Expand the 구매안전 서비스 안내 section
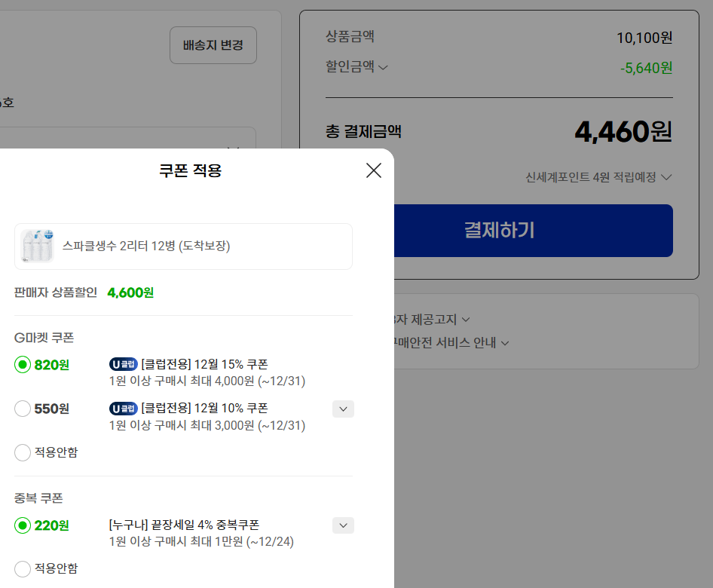 tap(506, 343)
